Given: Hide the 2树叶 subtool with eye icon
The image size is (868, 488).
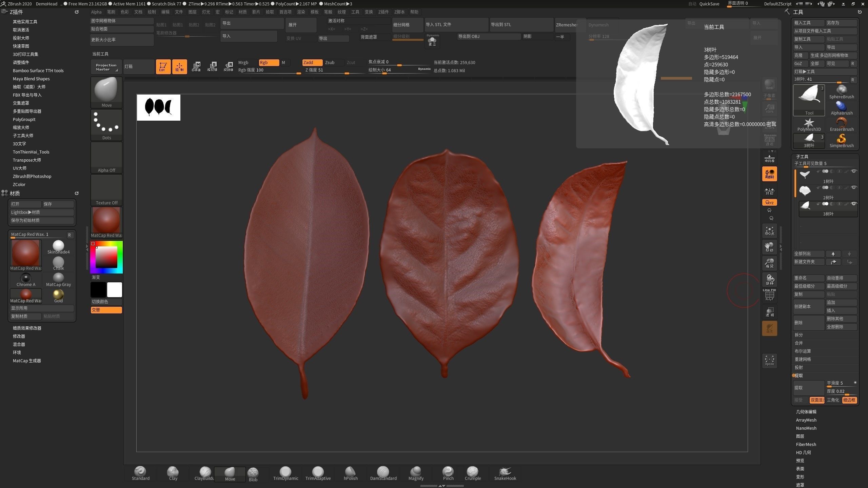Looking at the screenshot, I should click(854, 187).
